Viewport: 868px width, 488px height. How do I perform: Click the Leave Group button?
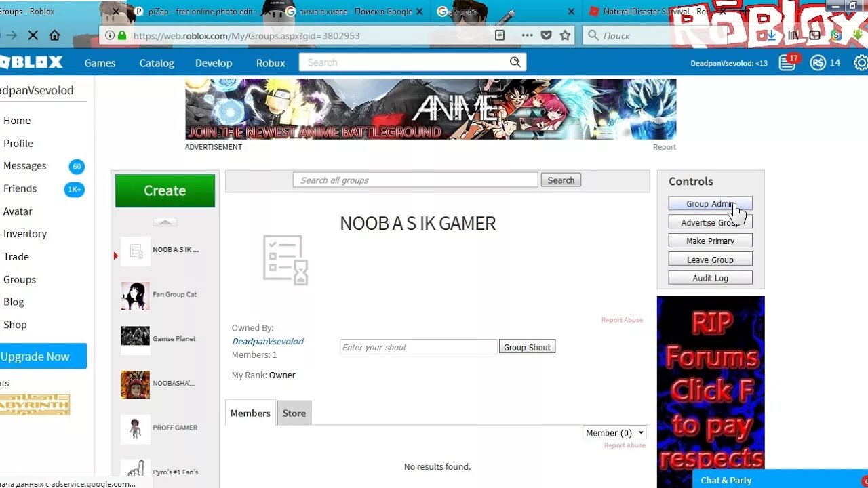click(710, 260)
